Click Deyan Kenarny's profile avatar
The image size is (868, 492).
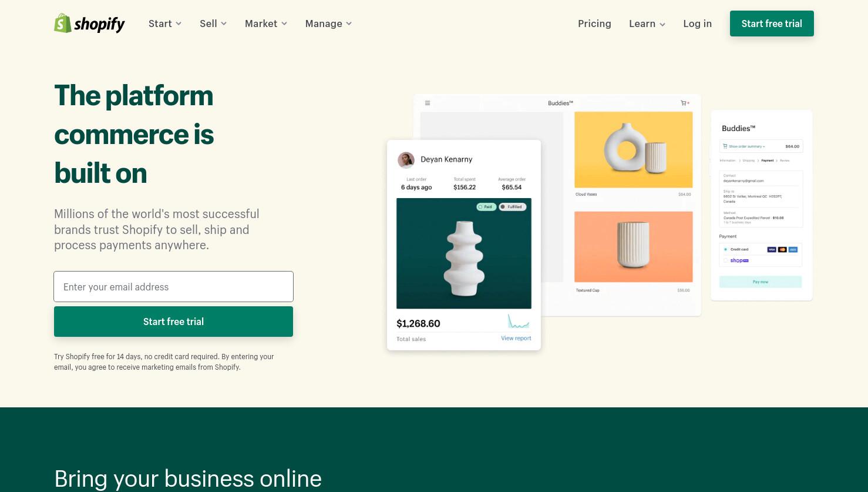click(x=406, y=160)
